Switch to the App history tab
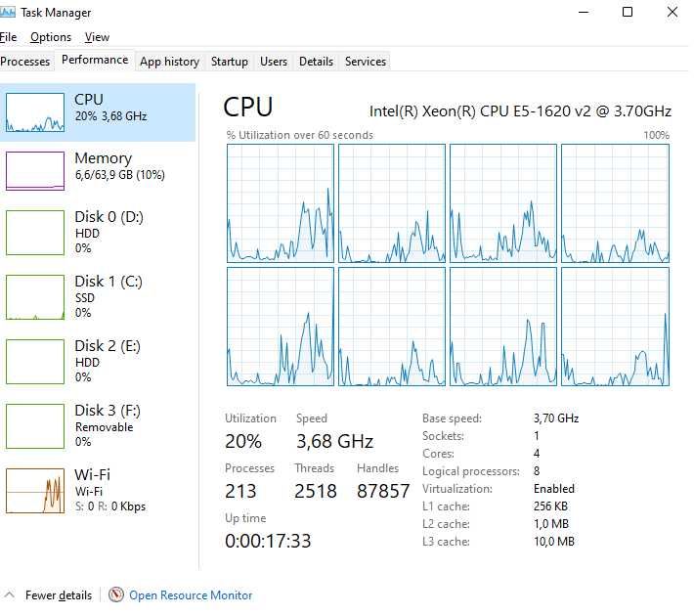The width and height of the screenshot is (694, 616). pos(169,62)
